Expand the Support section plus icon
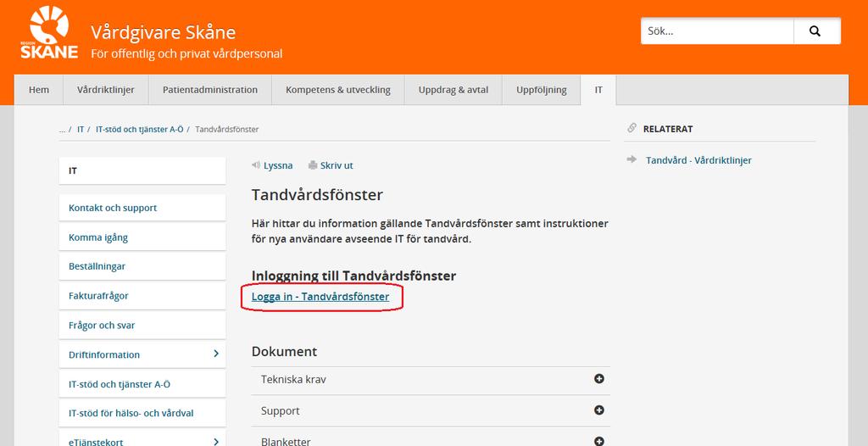This screenshot has width=868, height=446. tap(599, 410)
